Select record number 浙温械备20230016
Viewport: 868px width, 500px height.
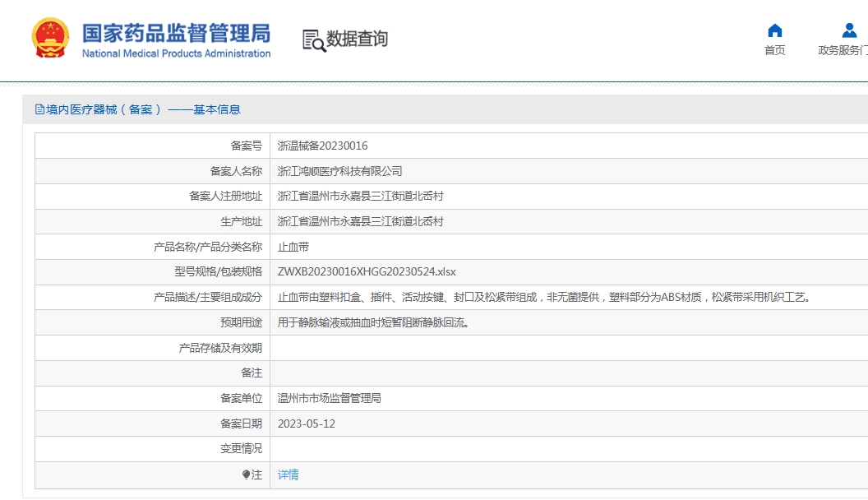[x=323, y=146]
